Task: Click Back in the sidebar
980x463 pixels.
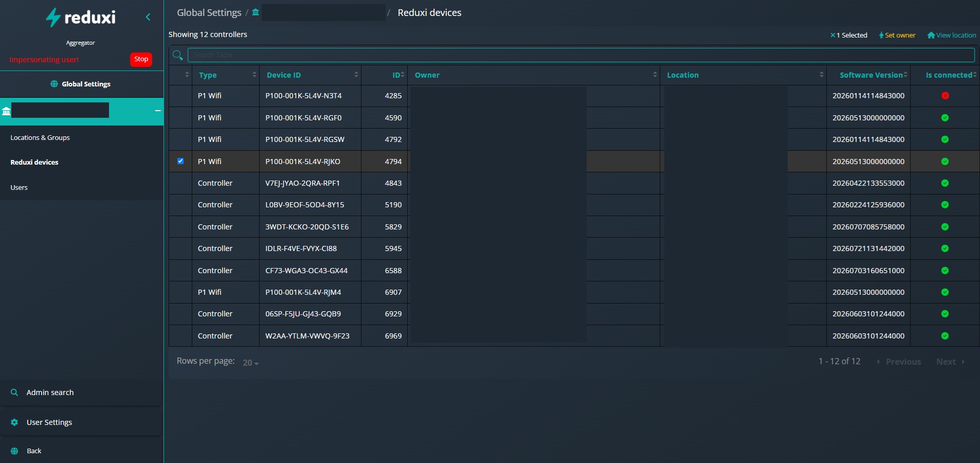Action: [x=34, y=451]
